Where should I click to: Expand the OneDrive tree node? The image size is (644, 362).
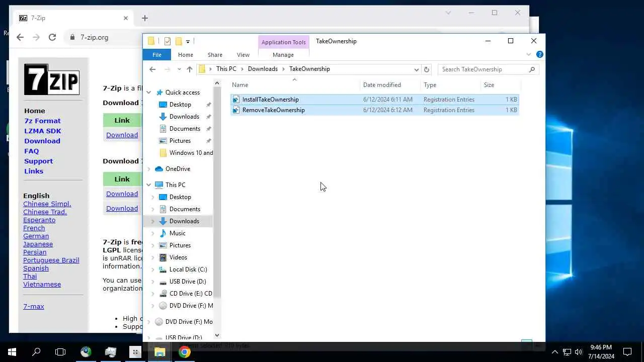(x=149, y=169)
